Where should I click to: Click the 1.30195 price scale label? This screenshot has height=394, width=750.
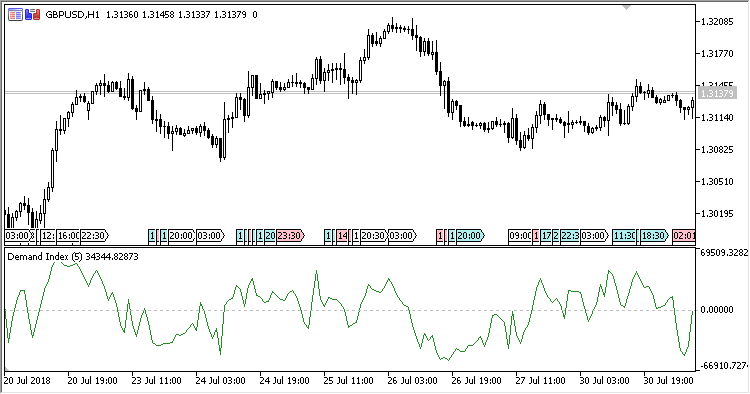click(x=717, y=214)
